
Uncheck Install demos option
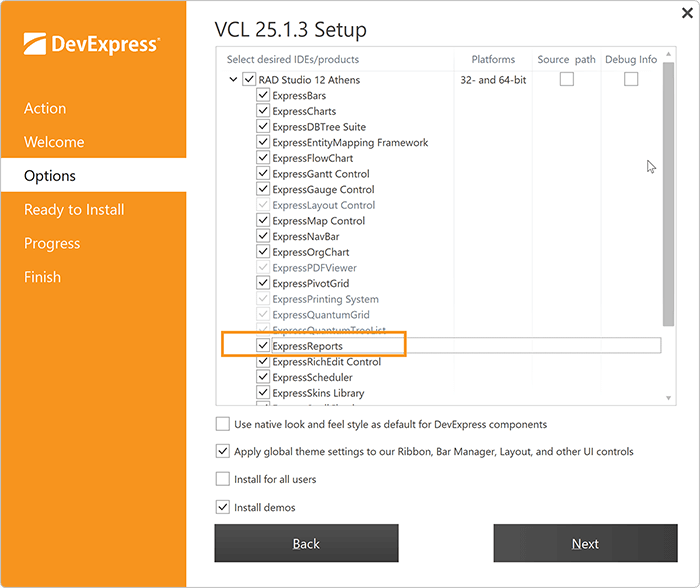pos(223,507)
